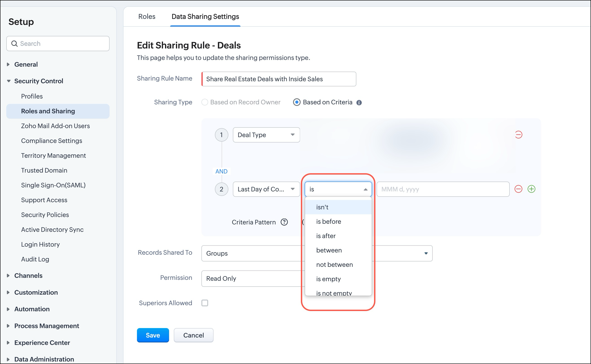Click the info icon beside Based on Criteria
The width and height of the screenshot is (591, 364).
[359, 103]
